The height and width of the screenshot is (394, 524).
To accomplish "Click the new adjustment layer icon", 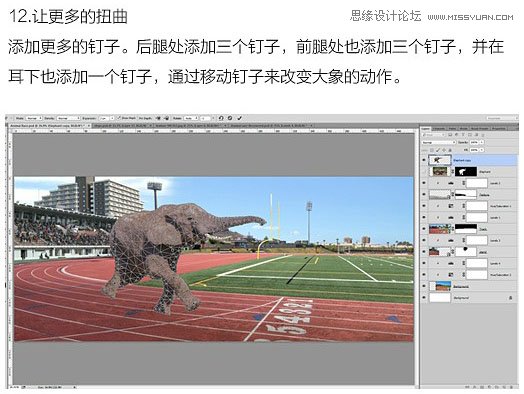I will pyautogui.click(x=489, y=387).
